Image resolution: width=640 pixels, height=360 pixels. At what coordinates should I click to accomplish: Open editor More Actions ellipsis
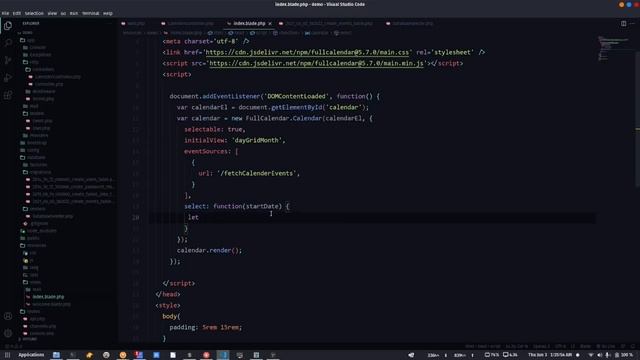click(x=632, y=23)
